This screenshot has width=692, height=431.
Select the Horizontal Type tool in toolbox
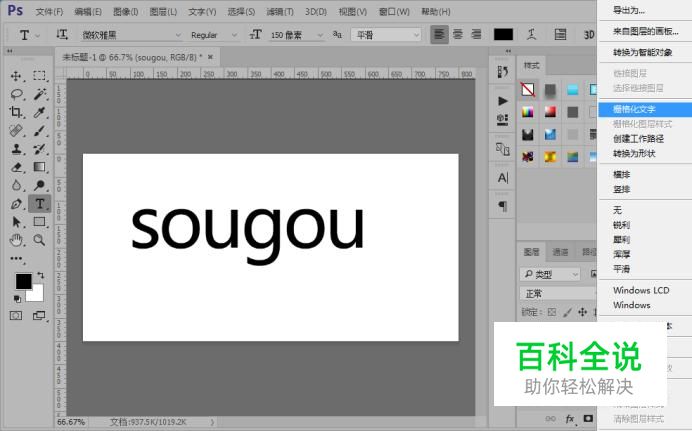point(40,204)
